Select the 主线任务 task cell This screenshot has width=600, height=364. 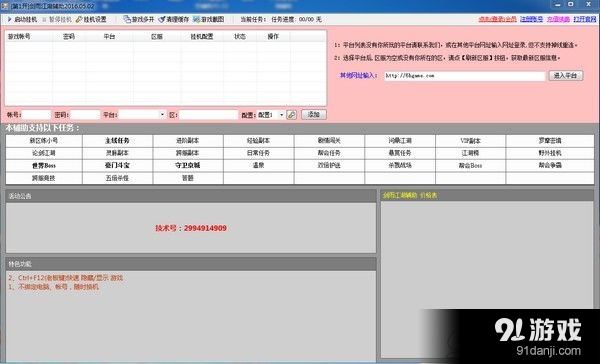click(x=117, y=141)
